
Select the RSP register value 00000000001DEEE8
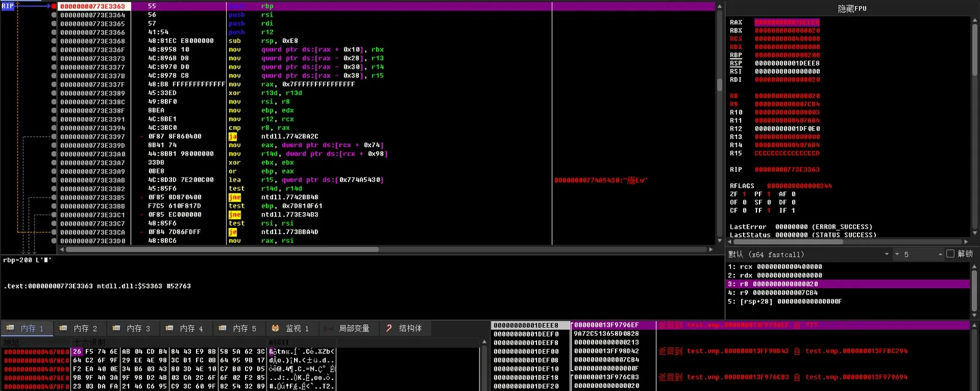(787, 63)
